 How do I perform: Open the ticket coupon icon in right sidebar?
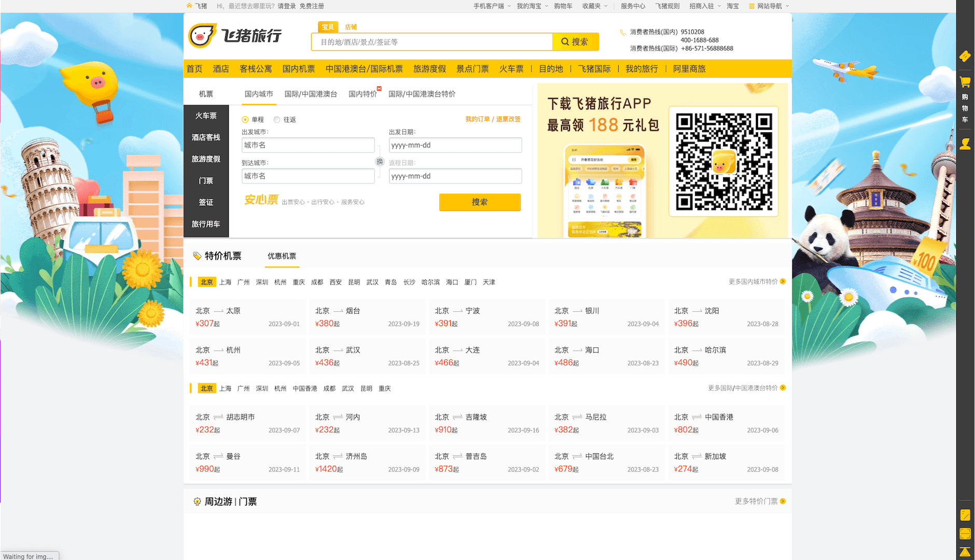coord(965,56)
